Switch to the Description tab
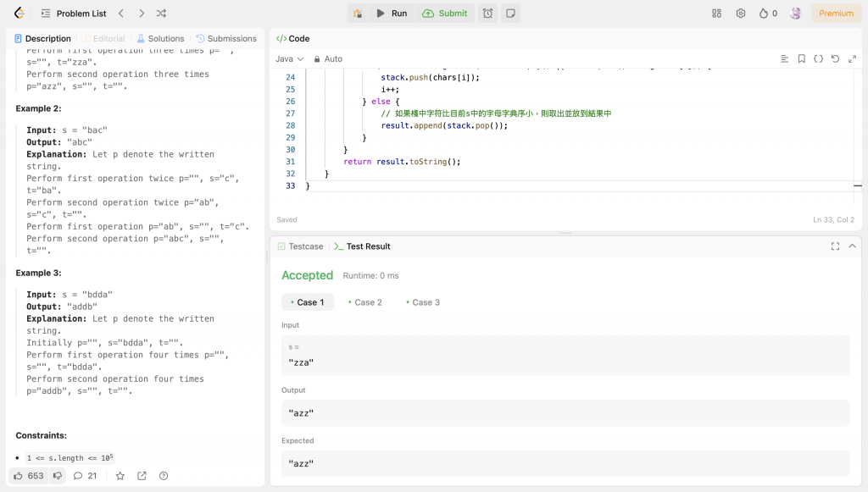The width and height of the screenshot is (868, 492). point(42,39)
